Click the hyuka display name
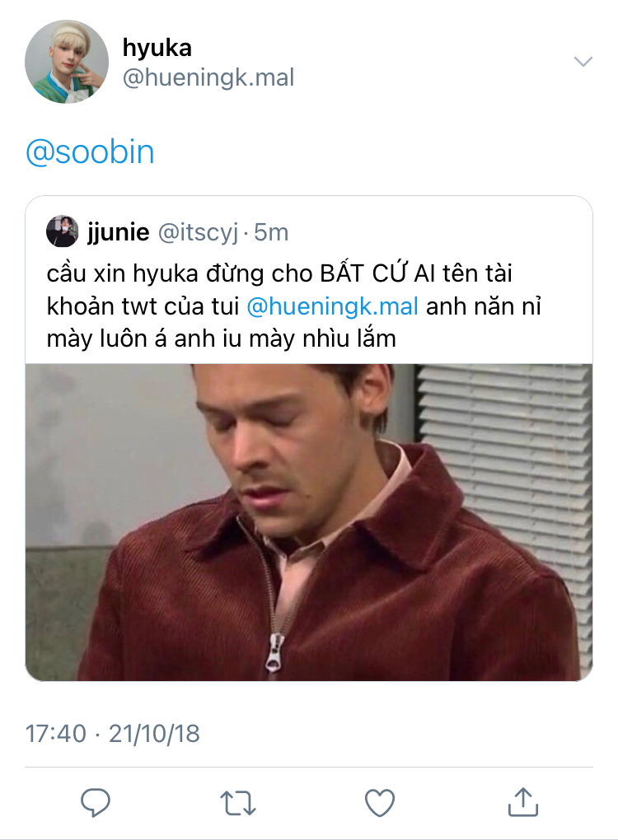Viewport: 618px width, 840px height. (x=157, y=48)
